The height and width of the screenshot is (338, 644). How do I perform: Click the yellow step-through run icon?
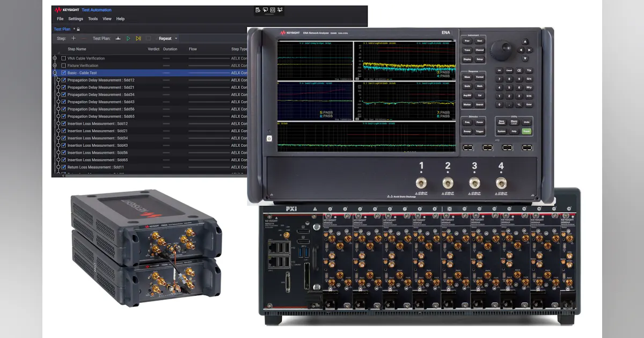tap(138, 39)
